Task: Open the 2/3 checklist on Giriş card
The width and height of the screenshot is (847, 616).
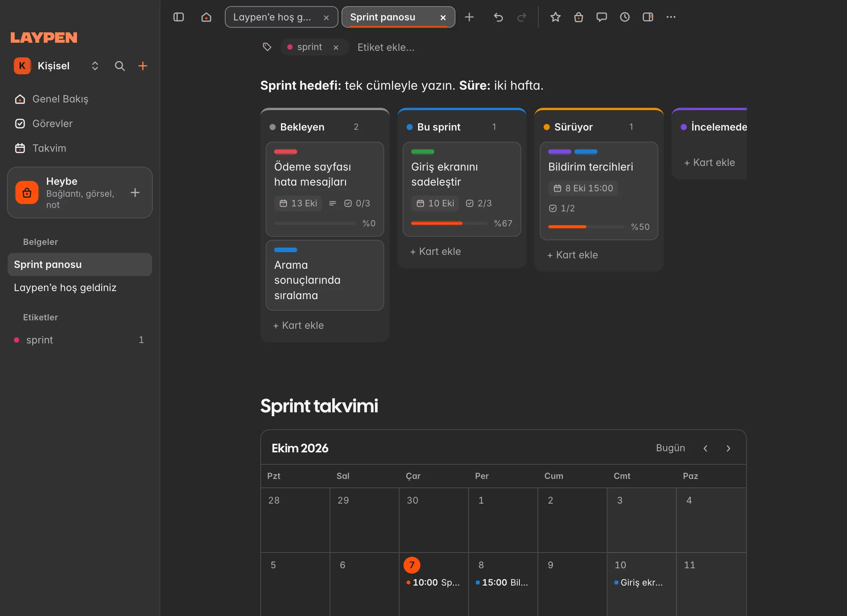Action: (x=479, y=203)
